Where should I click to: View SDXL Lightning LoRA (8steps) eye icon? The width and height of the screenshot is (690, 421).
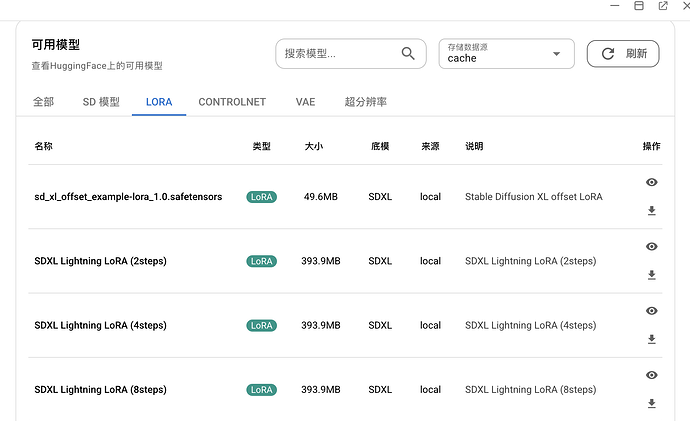(x=652, y=375)
